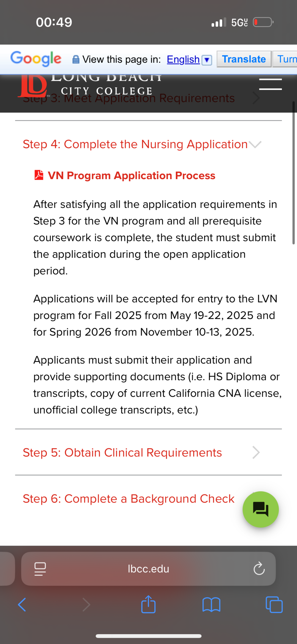Click the Translate button
Image resolution: width=297 pixels, height=644 pixels.
[x=244, y=59]
